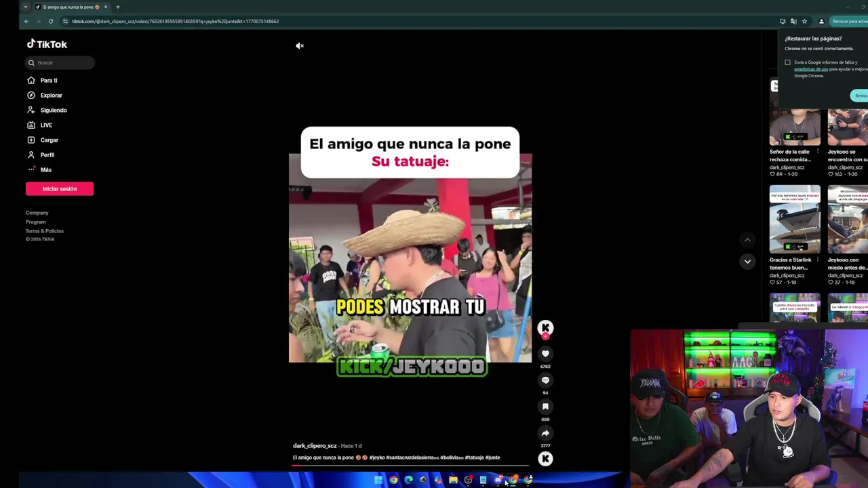
Task: Go back in browser
Action: 26,21
